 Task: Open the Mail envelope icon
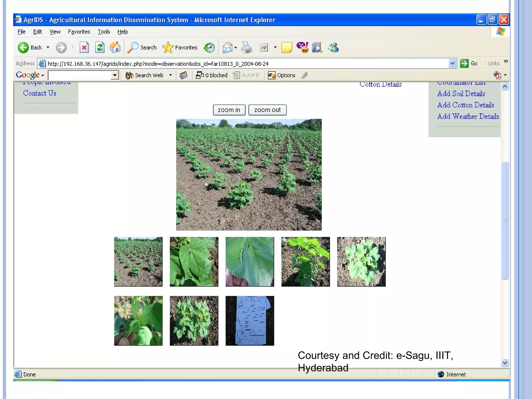(228, 48)
